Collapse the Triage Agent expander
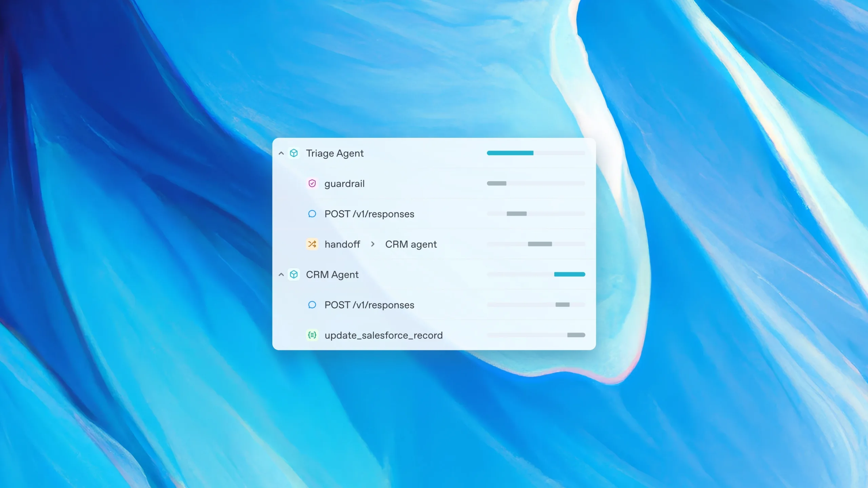868x488 pixels. (281, 154)
